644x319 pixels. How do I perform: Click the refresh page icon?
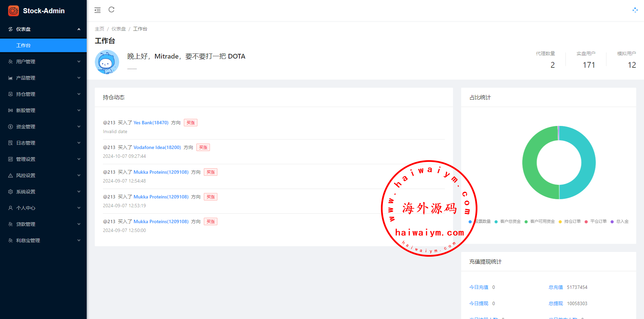[x=111, y=10]
